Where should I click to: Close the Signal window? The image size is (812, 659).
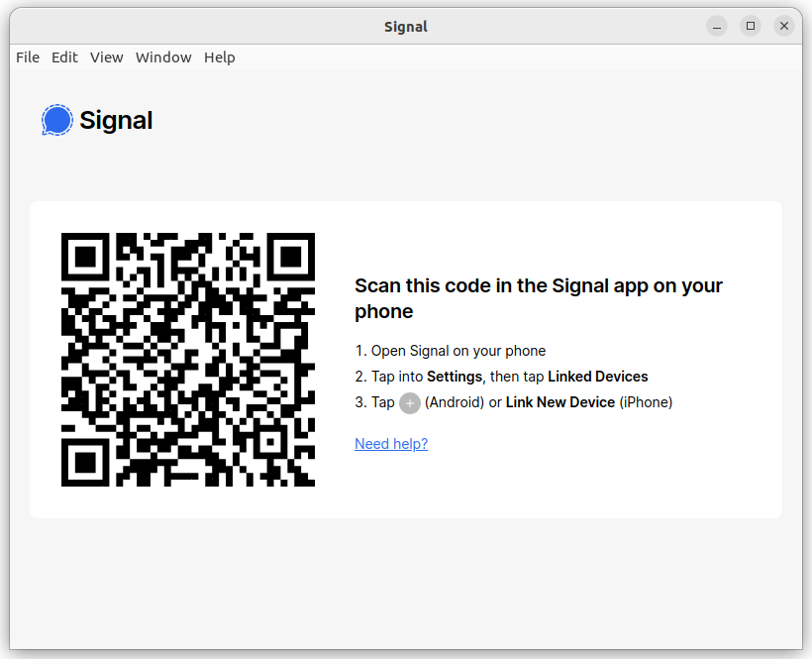(784, 26)
